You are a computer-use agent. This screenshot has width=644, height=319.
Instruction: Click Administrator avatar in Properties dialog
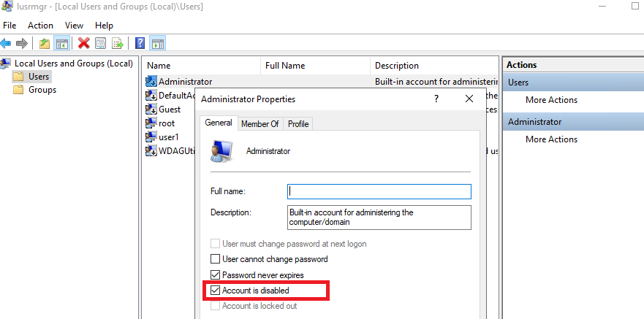[221, 151]
